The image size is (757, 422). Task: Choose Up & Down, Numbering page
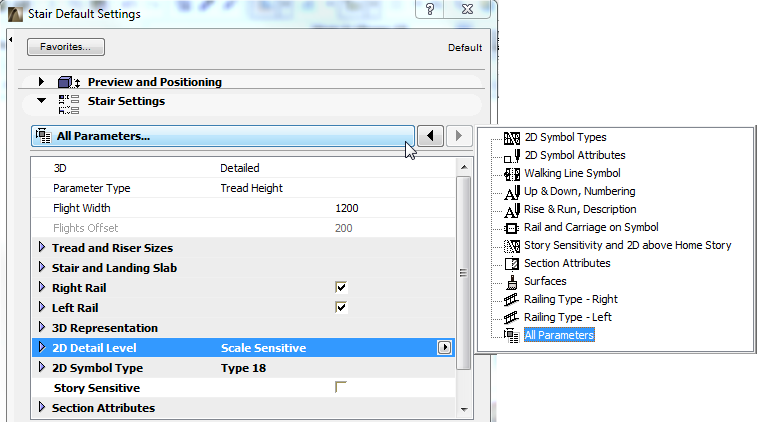coord(580,192)
